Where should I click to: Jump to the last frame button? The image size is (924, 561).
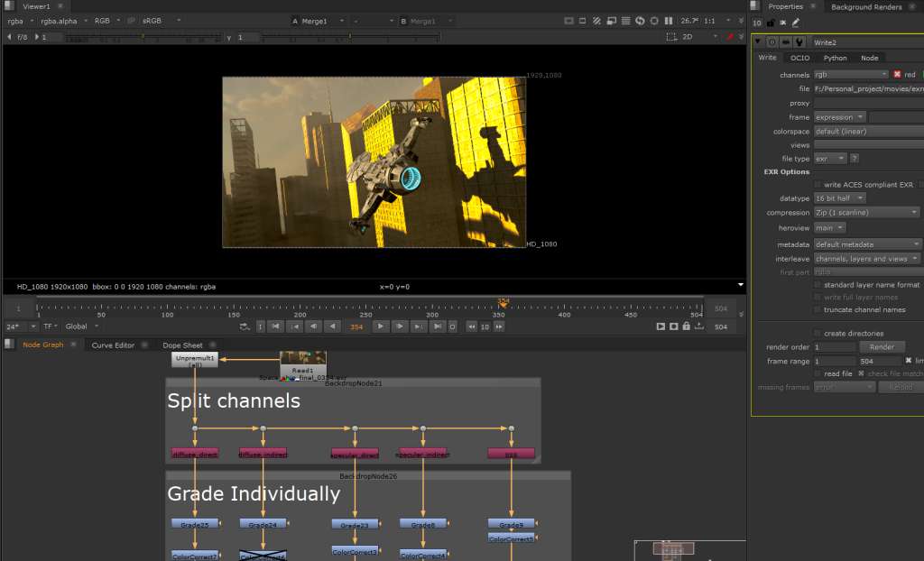pos(438,326)
